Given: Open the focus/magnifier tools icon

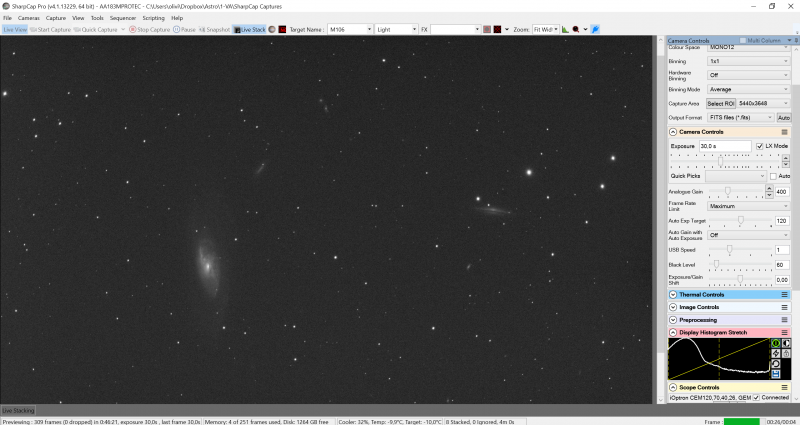Looking at the screenshot, I should 576,30.
